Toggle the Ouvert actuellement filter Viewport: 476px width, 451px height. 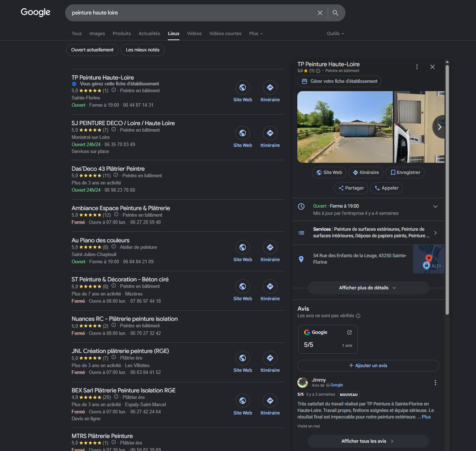(x=92, y=50)
